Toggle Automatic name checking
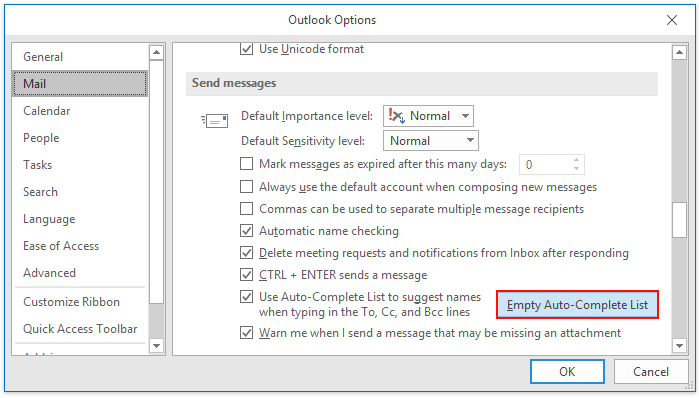The image size is (699, 398). point(247,230)
